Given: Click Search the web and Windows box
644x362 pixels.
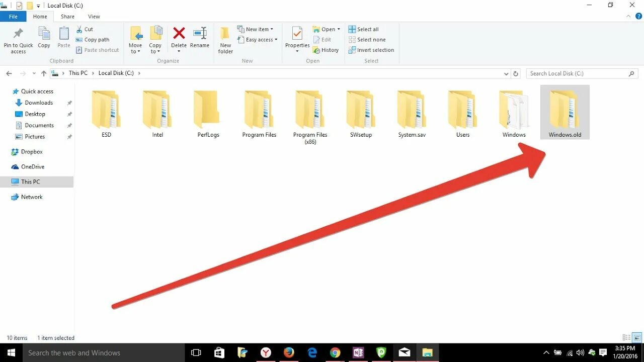Looking at the screenshot, I should point(104,353).
